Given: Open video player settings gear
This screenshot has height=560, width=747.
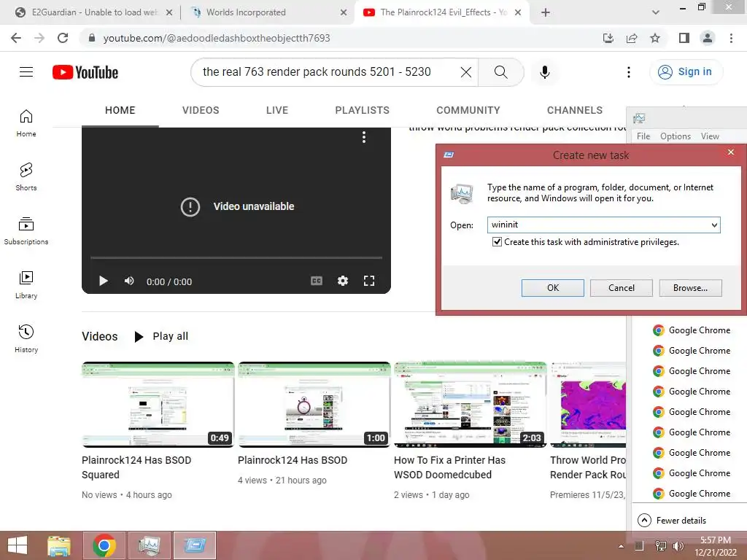Looking at the screenshot, I should (343, 281).
